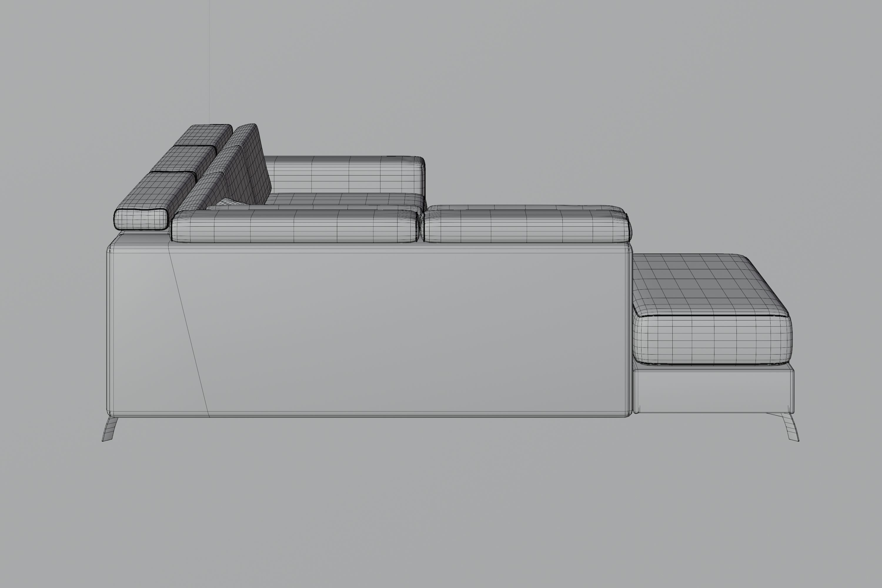Click the front headrest cushion on left

click(141, 219)
